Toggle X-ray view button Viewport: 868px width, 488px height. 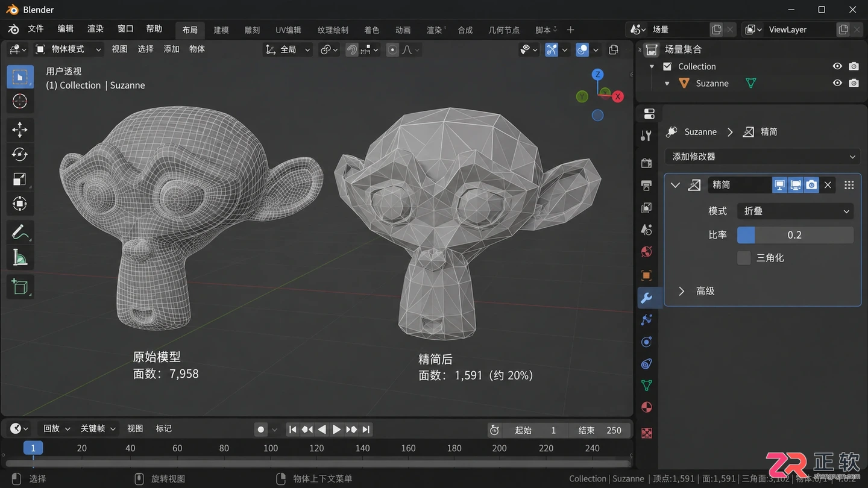coord(614,50)
